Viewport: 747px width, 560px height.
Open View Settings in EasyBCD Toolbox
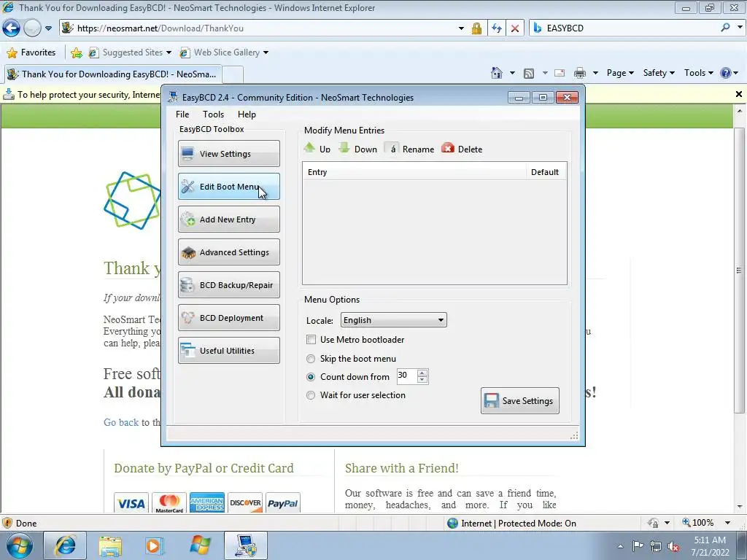click(x=228, y=153)
